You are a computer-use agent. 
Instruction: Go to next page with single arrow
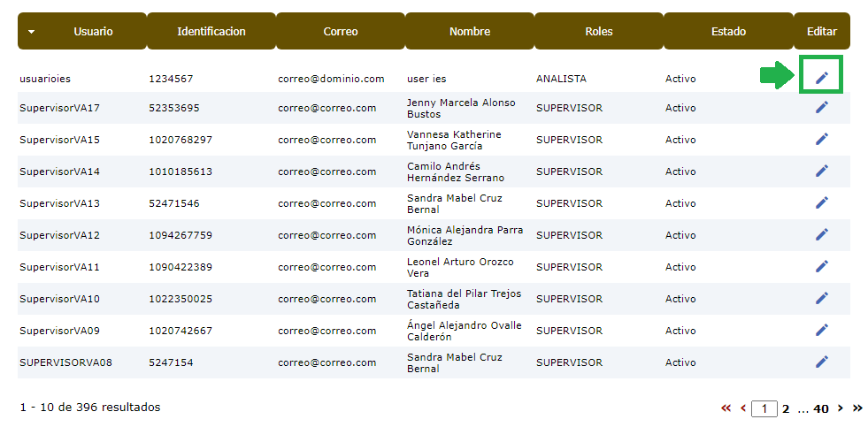point(840,408)
